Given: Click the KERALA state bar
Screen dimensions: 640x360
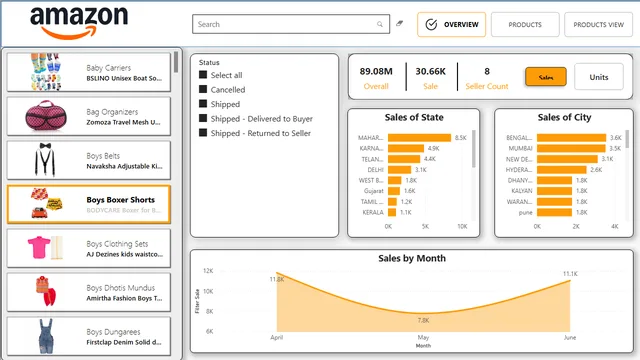Looking at the screenshot, I should [x=392, y=212].
